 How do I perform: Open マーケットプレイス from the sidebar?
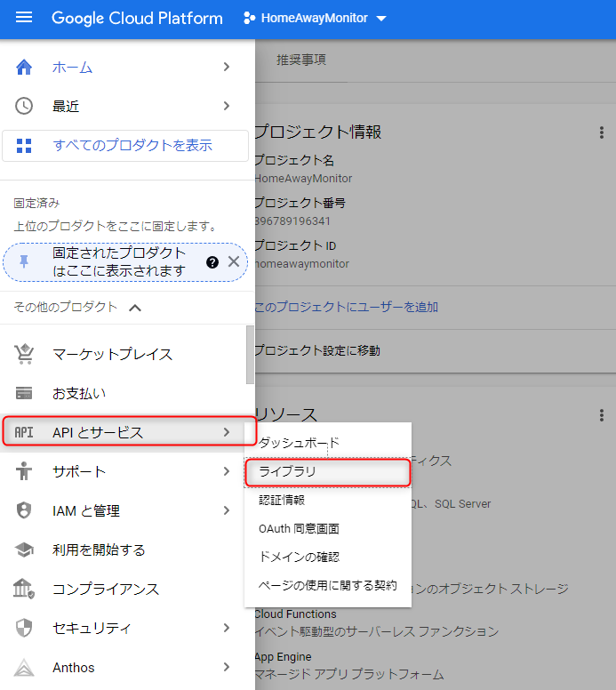coord(112,354)
